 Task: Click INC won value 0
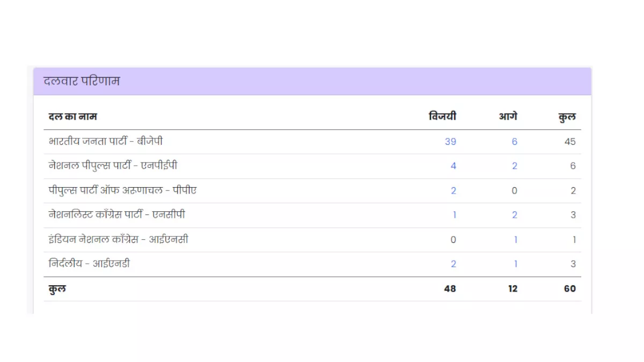tap(453, 240)
